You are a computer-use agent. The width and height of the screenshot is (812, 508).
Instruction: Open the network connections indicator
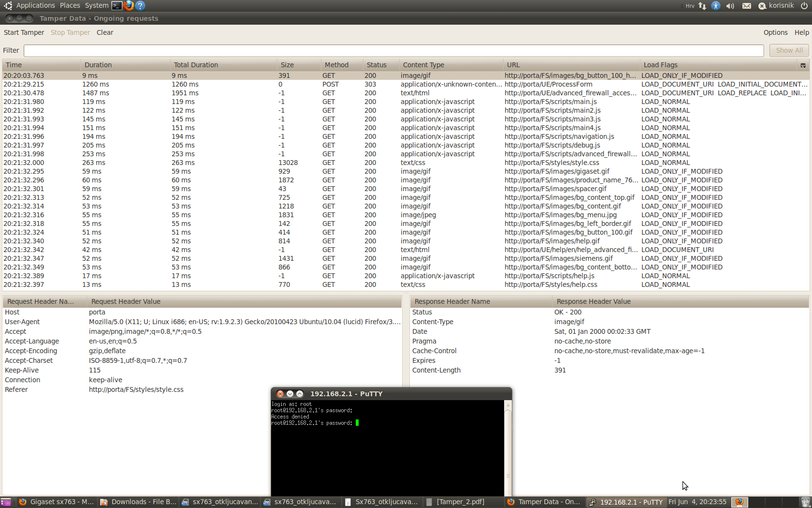click(x=702, y=6)
